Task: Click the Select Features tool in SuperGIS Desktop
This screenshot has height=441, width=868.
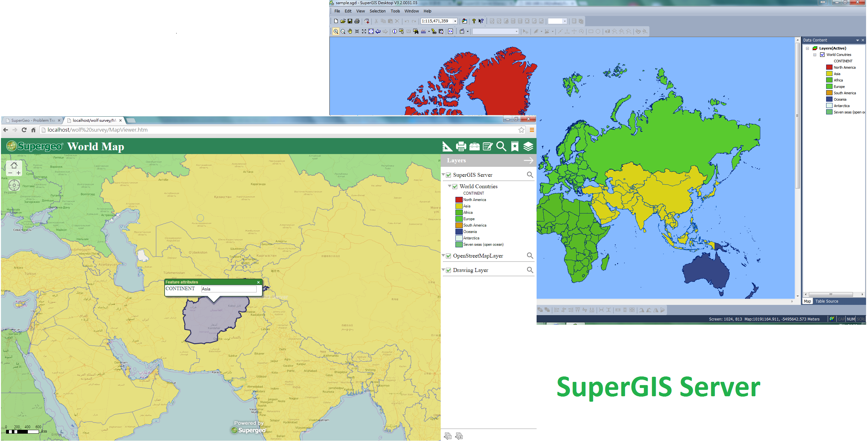Action: pos(401,31)
